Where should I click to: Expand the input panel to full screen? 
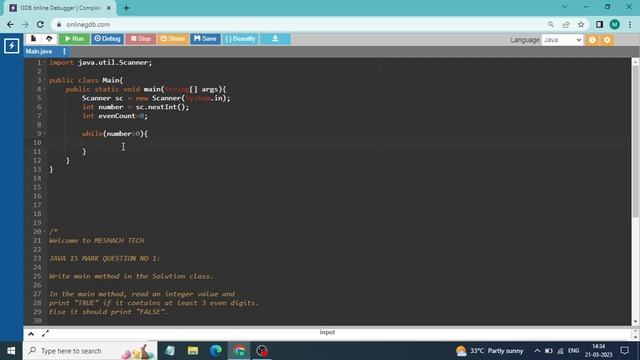pos(45,334)
